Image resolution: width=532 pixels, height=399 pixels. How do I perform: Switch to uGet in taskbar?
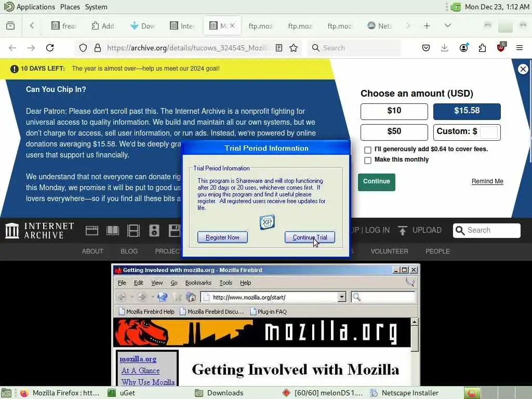tap(122, 393)
